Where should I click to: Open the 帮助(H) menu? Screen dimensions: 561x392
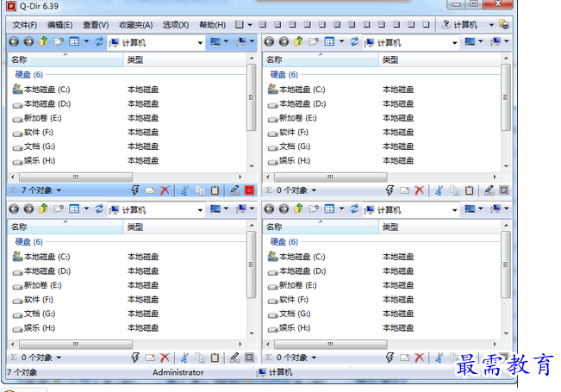(212, 25)
